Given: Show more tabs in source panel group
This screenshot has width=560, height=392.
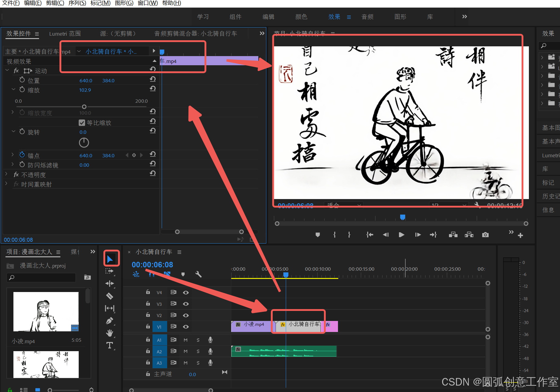Looking at the screenshot, I should [262, 33].
